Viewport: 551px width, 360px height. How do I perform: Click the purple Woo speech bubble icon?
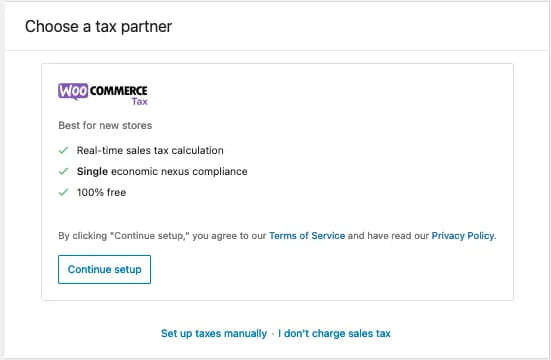tap(73, 91)
